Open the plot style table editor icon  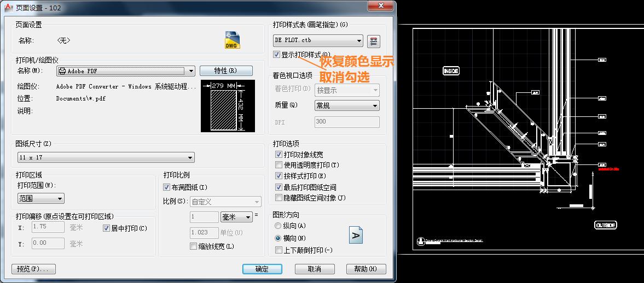coord(374,40)
